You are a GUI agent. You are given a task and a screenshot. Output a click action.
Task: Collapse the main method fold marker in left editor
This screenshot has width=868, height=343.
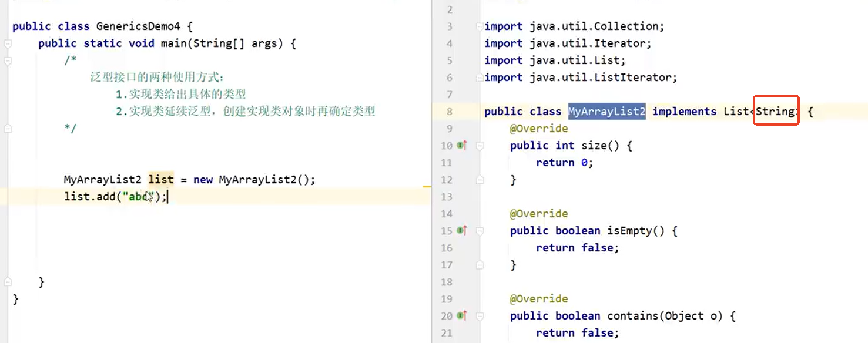(7, 43)
